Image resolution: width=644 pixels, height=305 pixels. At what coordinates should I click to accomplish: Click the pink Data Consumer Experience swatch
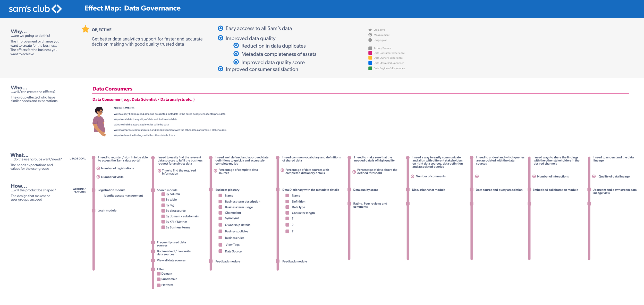tap(370, 53)
